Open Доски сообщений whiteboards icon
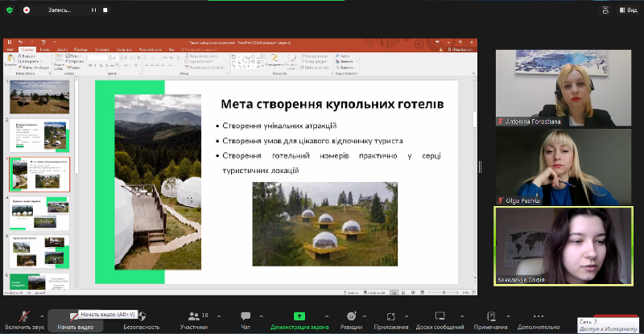This screenshot has width=644, height=334. (440, 317)
